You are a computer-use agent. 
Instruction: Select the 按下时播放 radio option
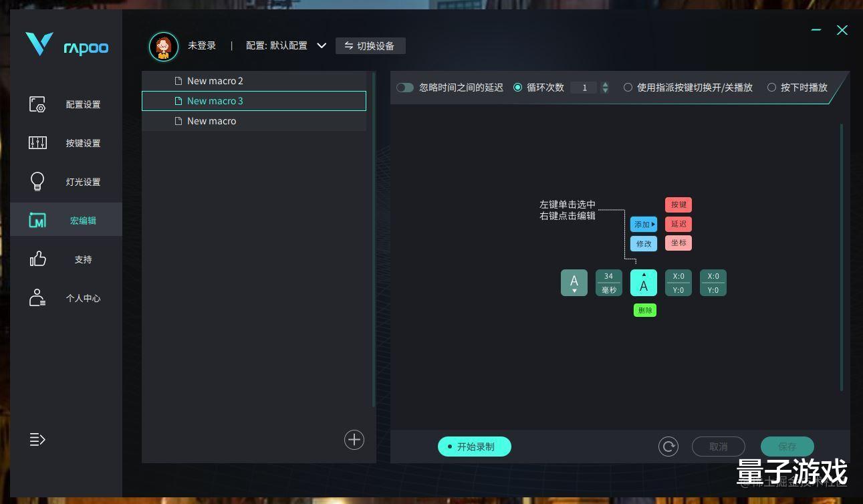tap(772, 87)
